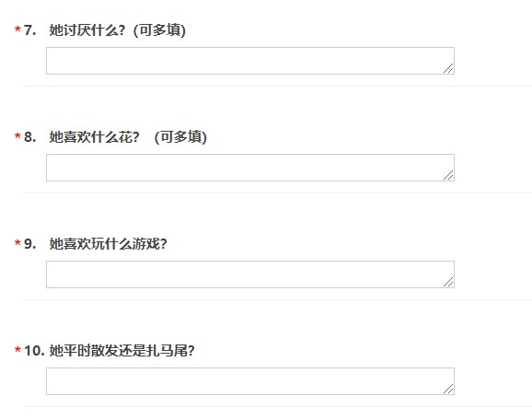Screen dimensions: 532x420
Task: Click the red asterisk beside question 7
Action: tap(17, 29)
